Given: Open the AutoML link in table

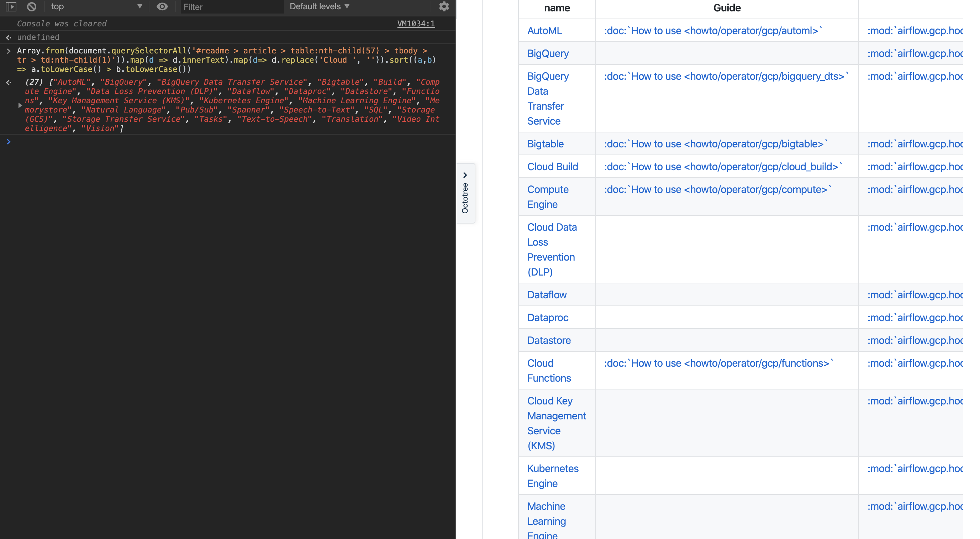Looking at the screenshot, I should (x=544, y=31).
